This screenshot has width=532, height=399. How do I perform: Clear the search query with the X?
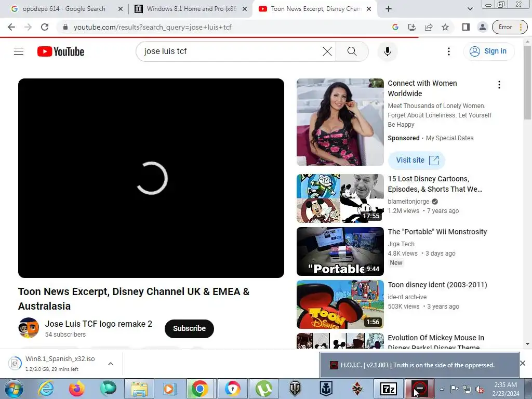[327, 51]
